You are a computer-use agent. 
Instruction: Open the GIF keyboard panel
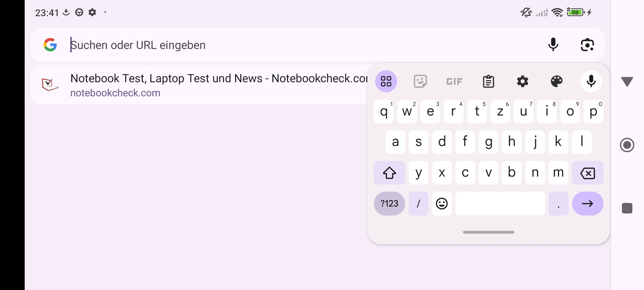pos(454,82)
